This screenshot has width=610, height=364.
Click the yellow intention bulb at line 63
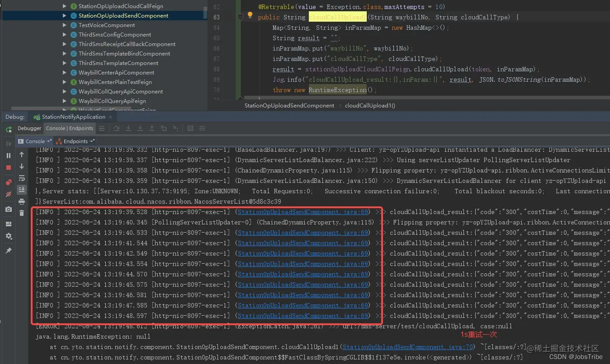point(250,16)
